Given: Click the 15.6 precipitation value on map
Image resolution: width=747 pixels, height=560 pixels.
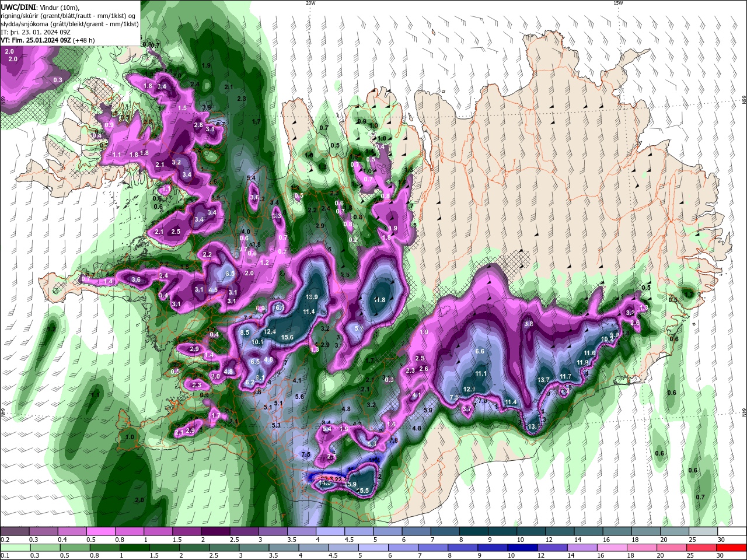Looking at the screenshot, I should (x=287, y=337).
